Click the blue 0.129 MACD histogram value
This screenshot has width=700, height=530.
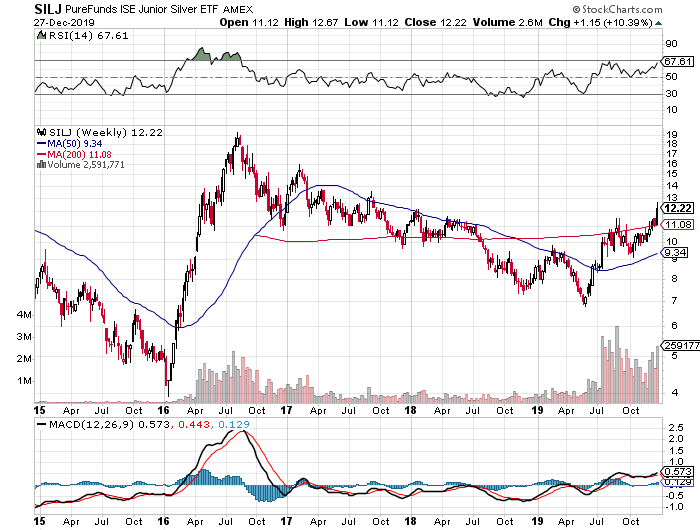pos(234,424)
